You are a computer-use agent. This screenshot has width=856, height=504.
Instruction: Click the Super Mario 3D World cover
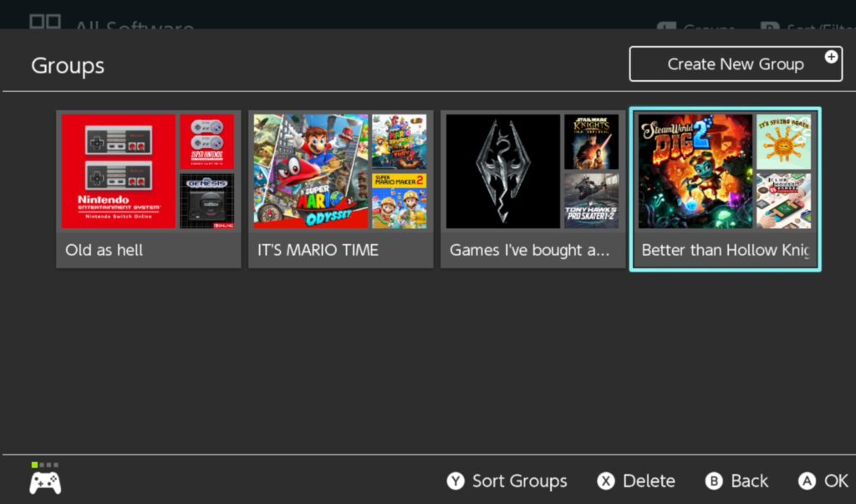[x=399, y=141]
